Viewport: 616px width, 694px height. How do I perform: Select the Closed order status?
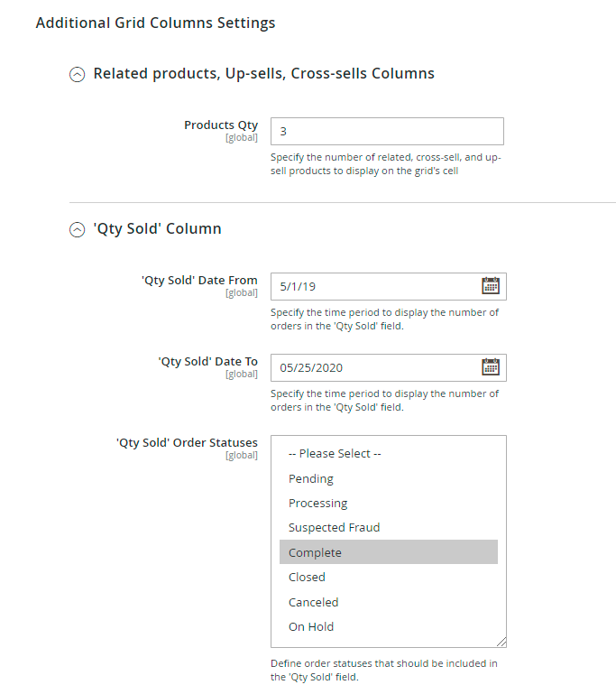coord(307,578)
